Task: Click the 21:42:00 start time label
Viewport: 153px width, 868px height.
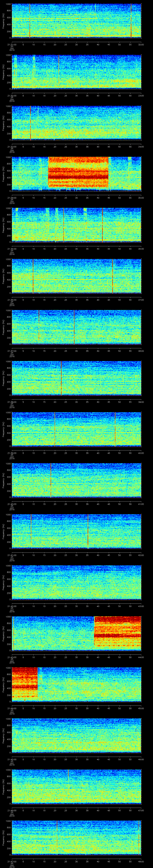Action: pos(12,606)
